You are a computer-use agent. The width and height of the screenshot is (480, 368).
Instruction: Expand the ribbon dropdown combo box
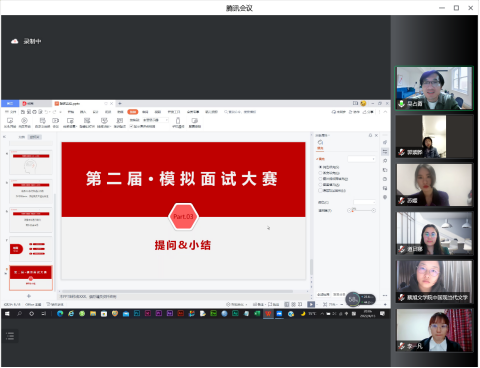pos(156,120)
